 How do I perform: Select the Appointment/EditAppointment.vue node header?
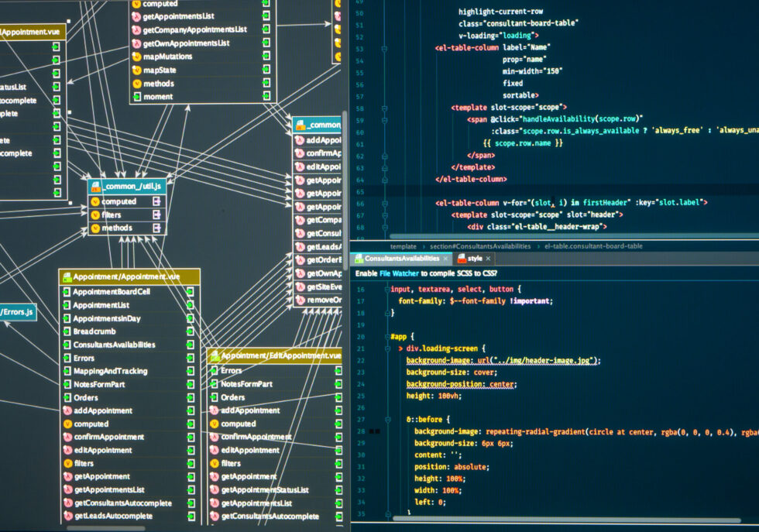click(274, 355)
